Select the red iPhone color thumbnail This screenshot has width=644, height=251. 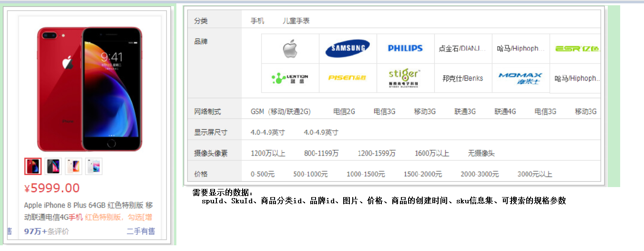(x=33, y=166)
